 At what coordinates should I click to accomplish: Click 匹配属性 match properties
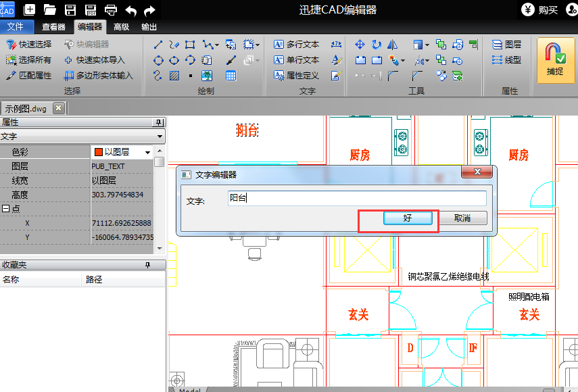[x=29, y=76]
